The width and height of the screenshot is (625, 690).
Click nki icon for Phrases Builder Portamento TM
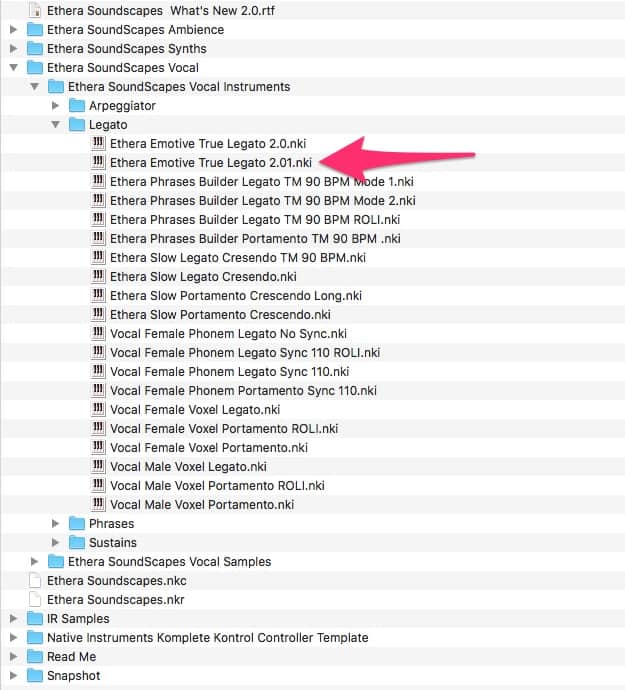point(98,239)
